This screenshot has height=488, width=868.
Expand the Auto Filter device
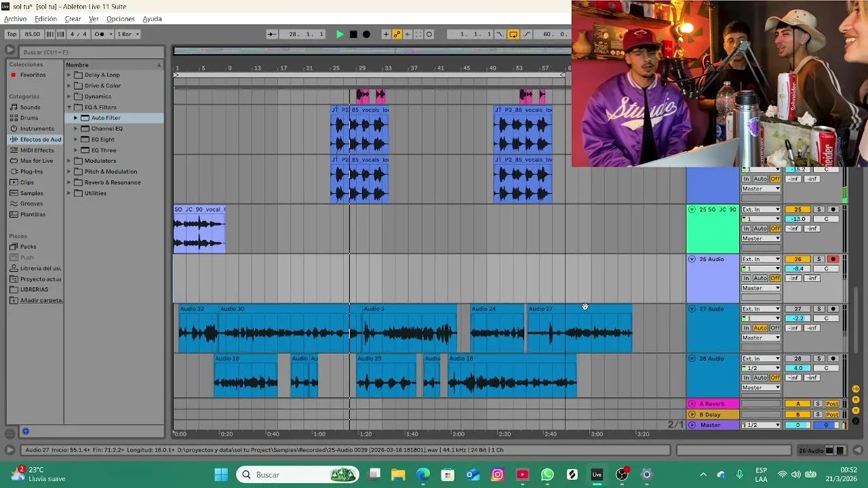(76, 118)
